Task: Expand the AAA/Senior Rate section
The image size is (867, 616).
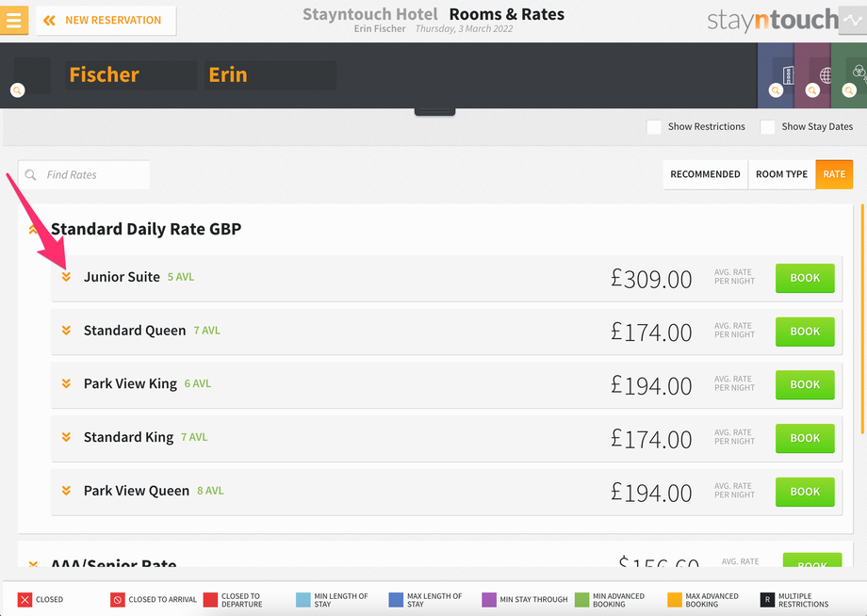Action: click(33, 564)
